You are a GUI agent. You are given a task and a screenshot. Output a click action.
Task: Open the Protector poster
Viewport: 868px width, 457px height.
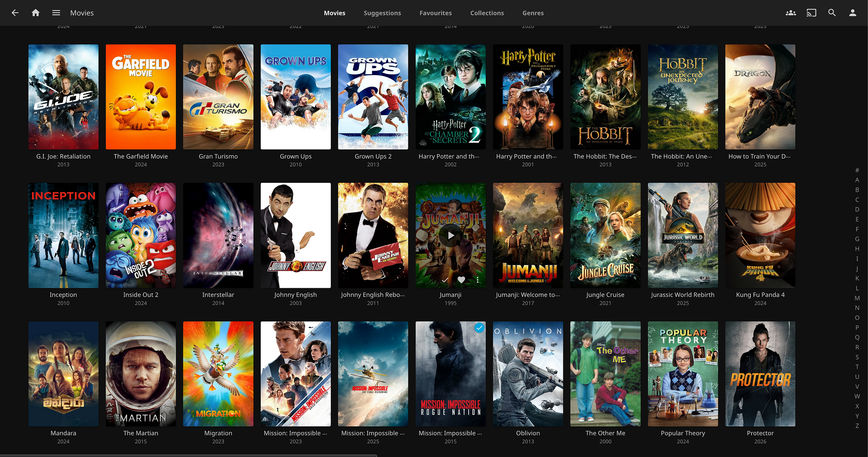click(x=760, y=374)
